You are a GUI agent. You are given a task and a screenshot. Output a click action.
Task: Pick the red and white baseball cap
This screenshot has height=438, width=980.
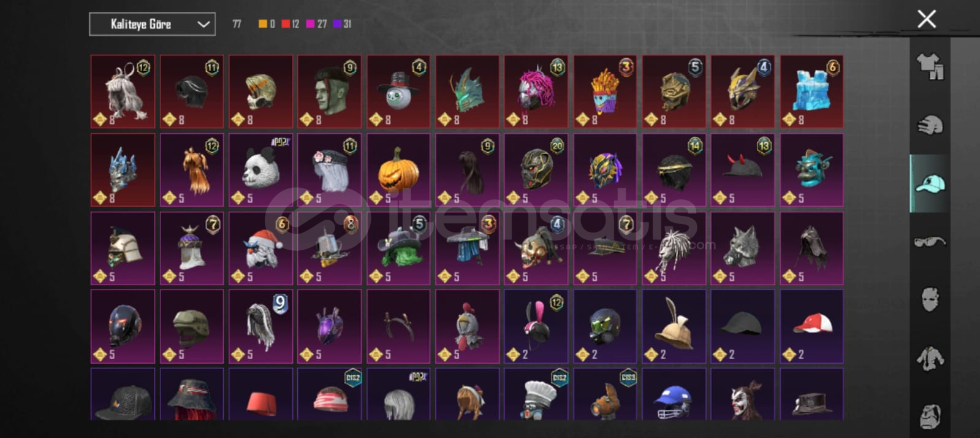811,326
